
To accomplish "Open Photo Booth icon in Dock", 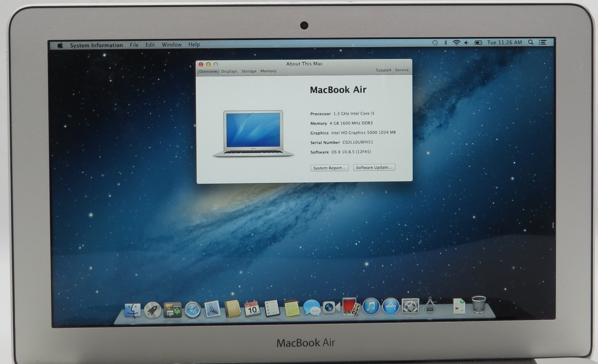I will (351, 307).
